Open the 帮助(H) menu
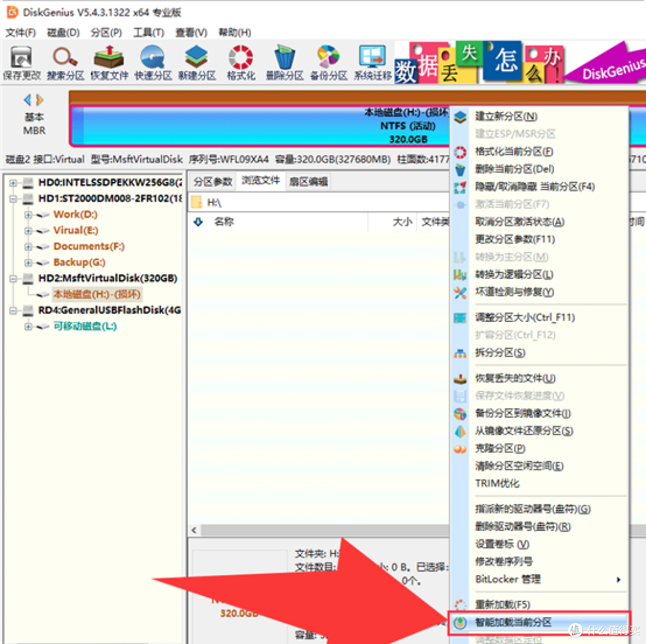The image size is (646, 644). click(x=234, y=32)
